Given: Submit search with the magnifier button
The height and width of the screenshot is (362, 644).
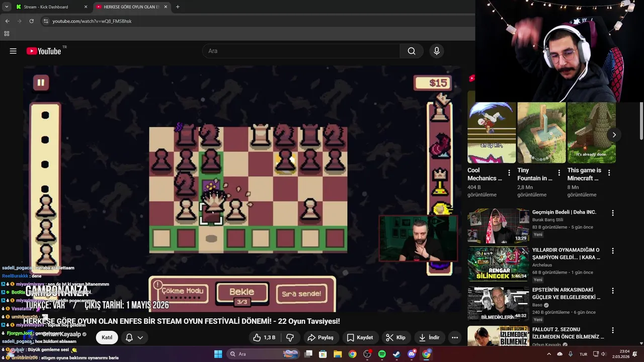Looking at the screenshot, I should pos(412,51).
